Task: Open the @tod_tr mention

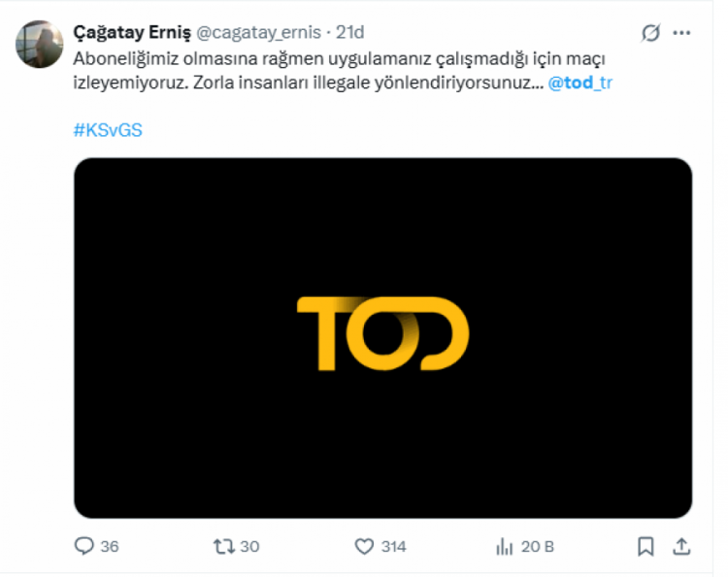Action: [x=580, y=83]
